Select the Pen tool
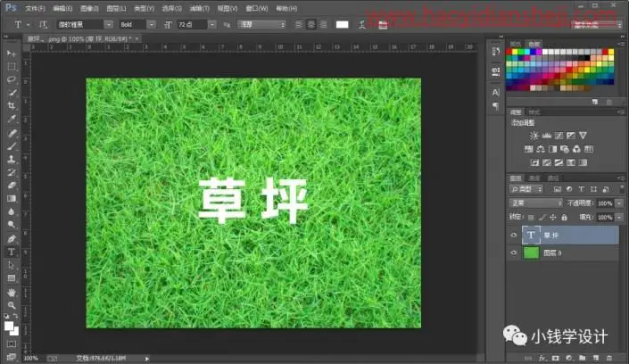The image size is (629, 364). tap(12, 239)
